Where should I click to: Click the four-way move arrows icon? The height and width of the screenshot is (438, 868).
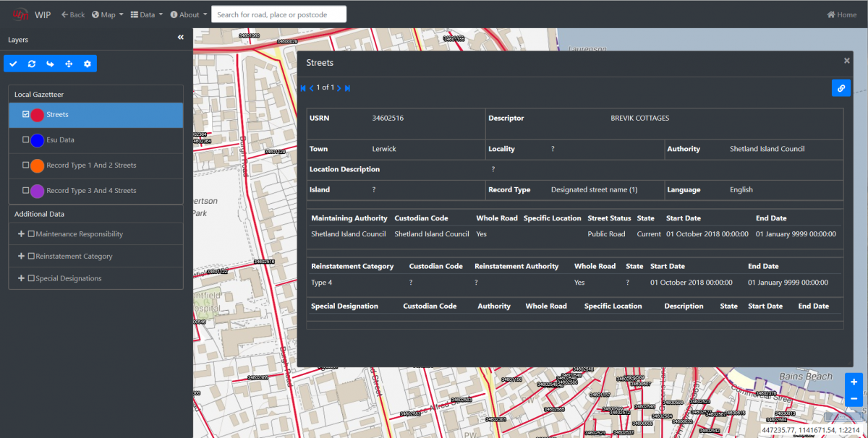(x=69, y=64)
